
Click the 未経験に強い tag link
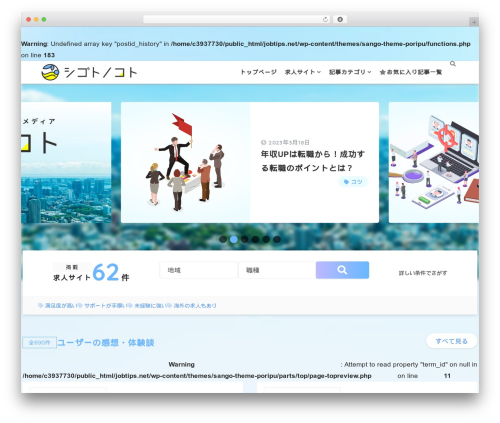pos(146,305)
